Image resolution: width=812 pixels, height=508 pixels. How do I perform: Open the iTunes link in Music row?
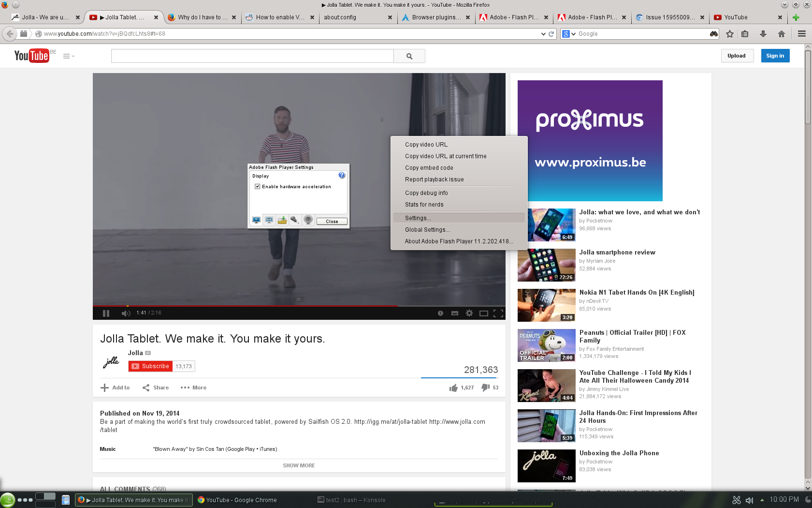(267, 449)
